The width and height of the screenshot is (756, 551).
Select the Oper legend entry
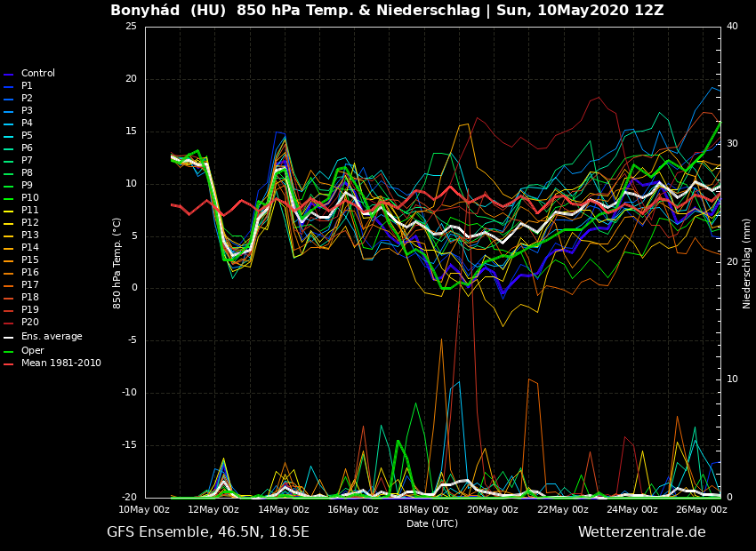[32, 351]
